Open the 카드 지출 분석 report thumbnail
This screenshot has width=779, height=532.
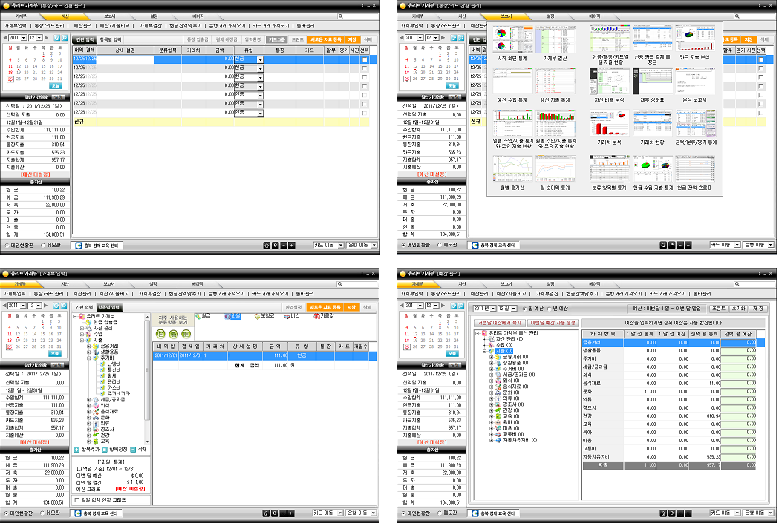coord(694,43)
